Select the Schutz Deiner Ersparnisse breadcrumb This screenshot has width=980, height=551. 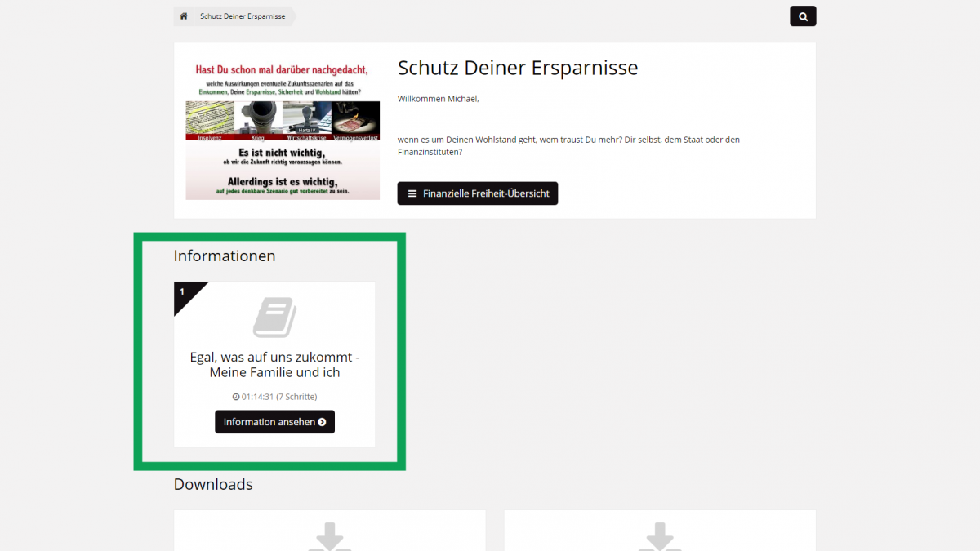point(243,16)
